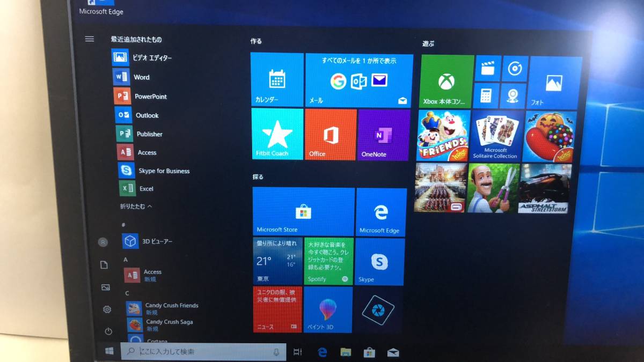The height and width of the screenshot is (362, 644).
Task: Expand the Start menu hamburger navigation
Action: (90, 39)
